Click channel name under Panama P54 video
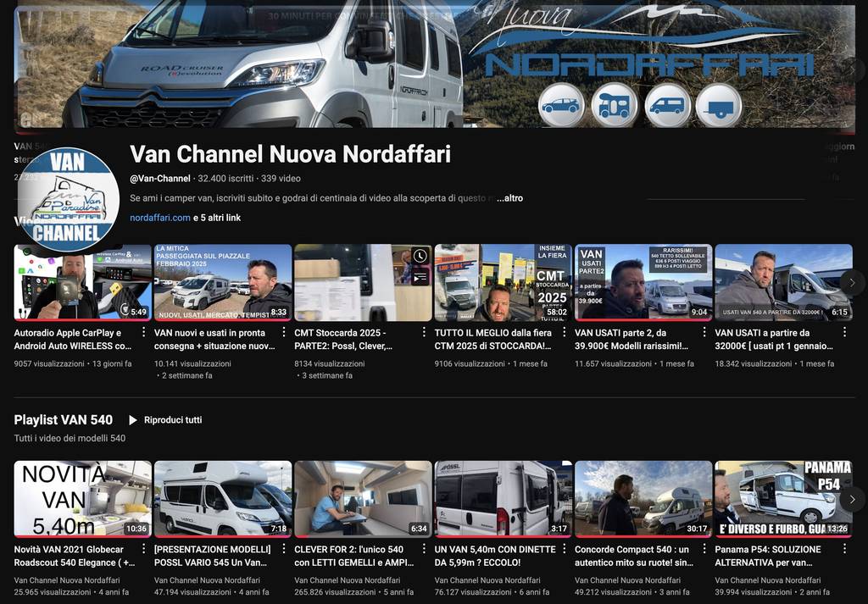Image resolution: width=868 pixels, height=604 pixels. tap(768, 580)
